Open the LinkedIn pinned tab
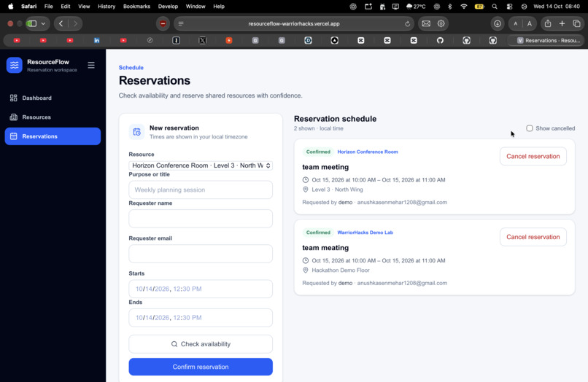This screenshot has width=588, height=382. 97,41
